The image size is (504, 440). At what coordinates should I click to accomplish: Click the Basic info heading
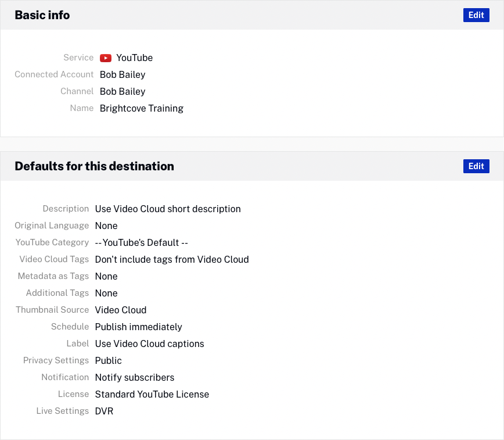pyautogui.click(x=42, y=15)
